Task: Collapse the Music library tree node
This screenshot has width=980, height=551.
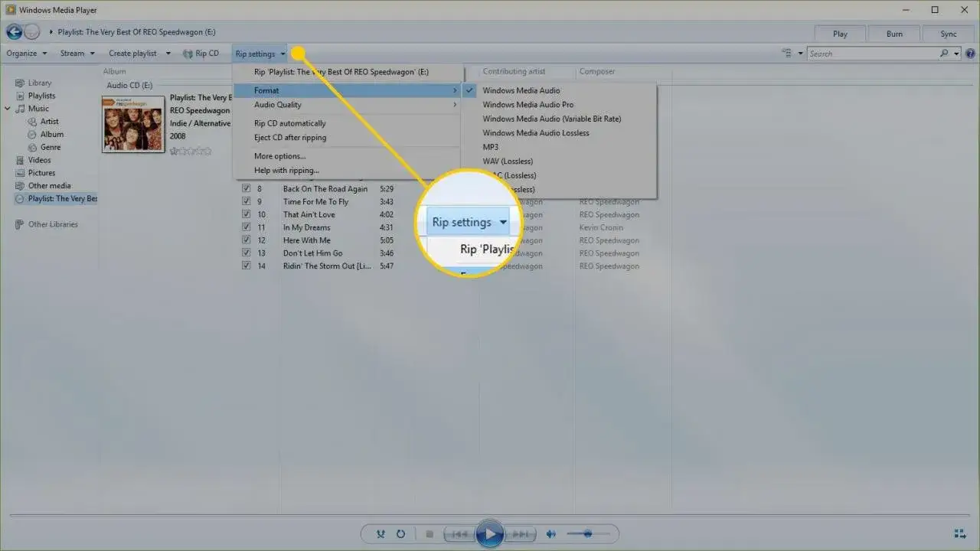Action: click(x=8, y=108)
